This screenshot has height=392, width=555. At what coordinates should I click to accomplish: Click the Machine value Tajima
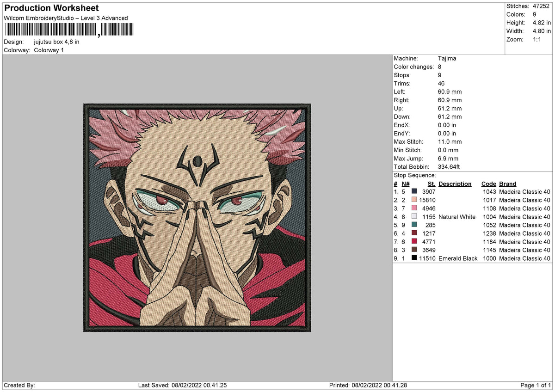click(448, 59)
